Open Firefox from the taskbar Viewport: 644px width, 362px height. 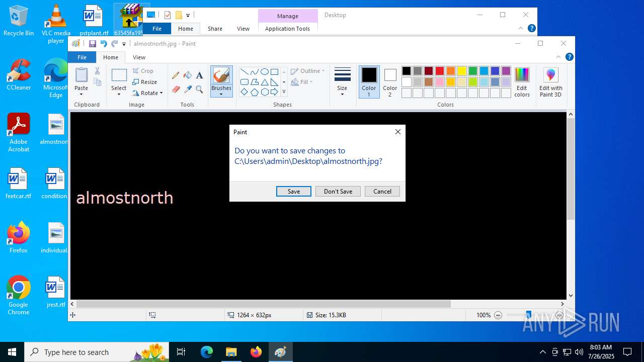[256, 352]
